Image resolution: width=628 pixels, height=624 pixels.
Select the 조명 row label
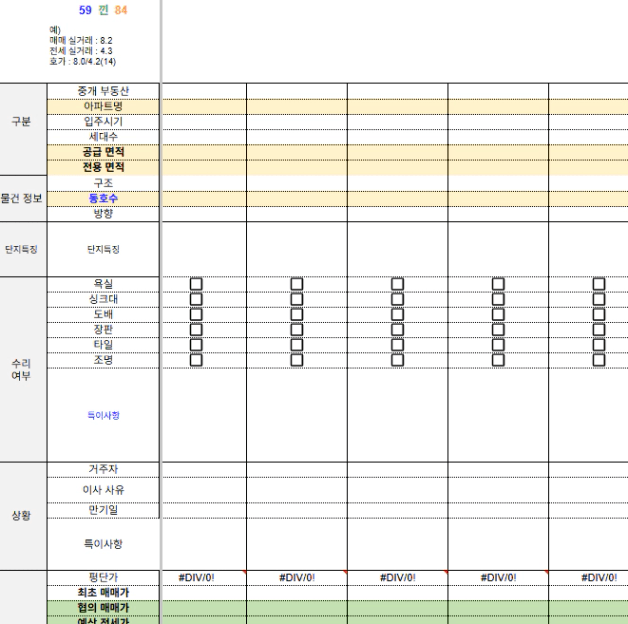[x=103, y=360]
